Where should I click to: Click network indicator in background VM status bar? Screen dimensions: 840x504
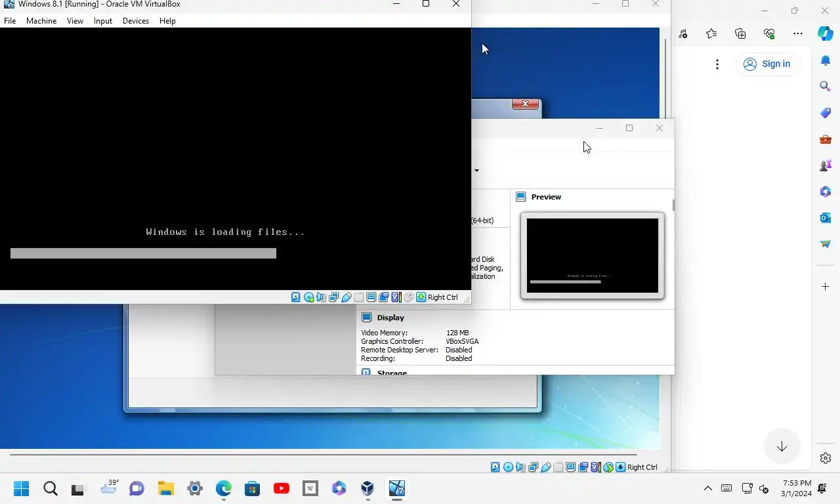(533, 467)
